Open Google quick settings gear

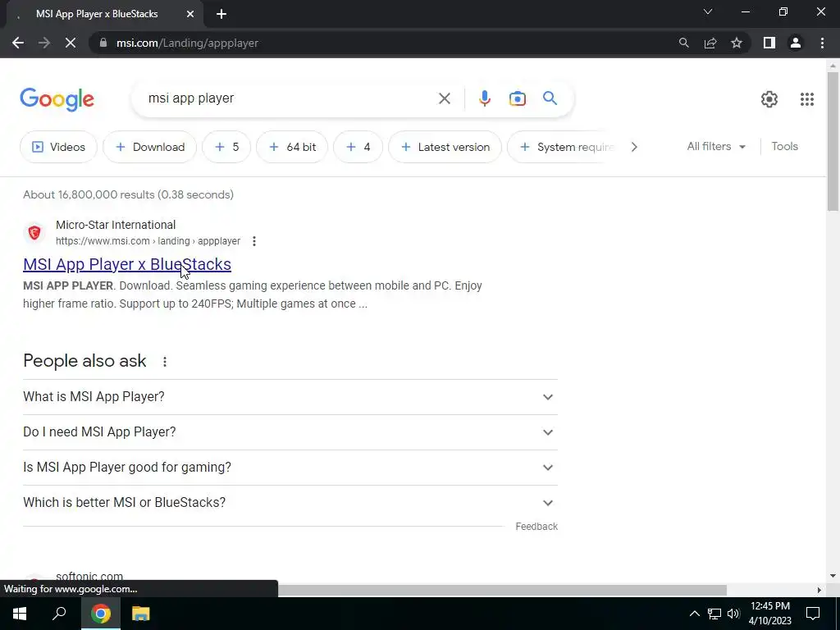[769, 99]
